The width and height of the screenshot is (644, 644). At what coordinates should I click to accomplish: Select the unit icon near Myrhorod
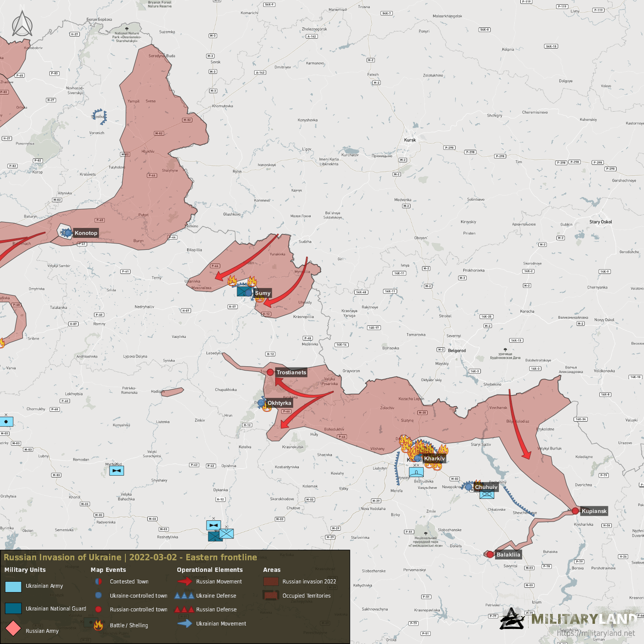[x=116, y=471]
